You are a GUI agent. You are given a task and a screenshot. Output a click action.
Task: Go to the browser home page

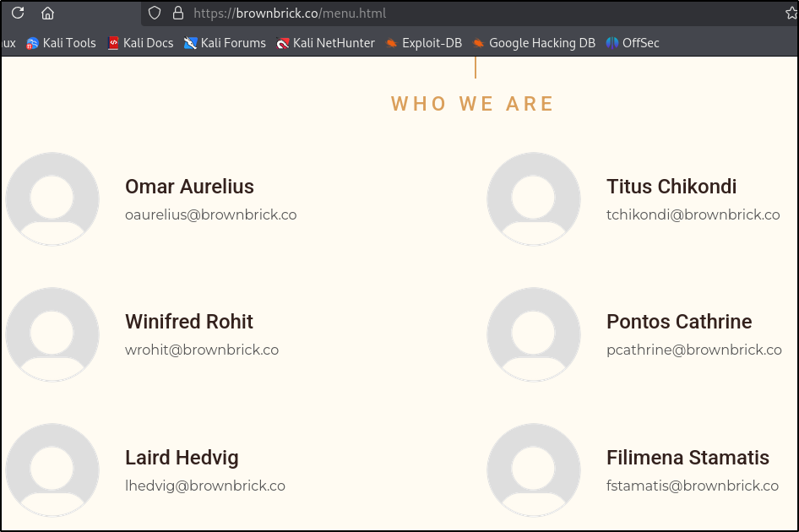[x=47, y=13]
